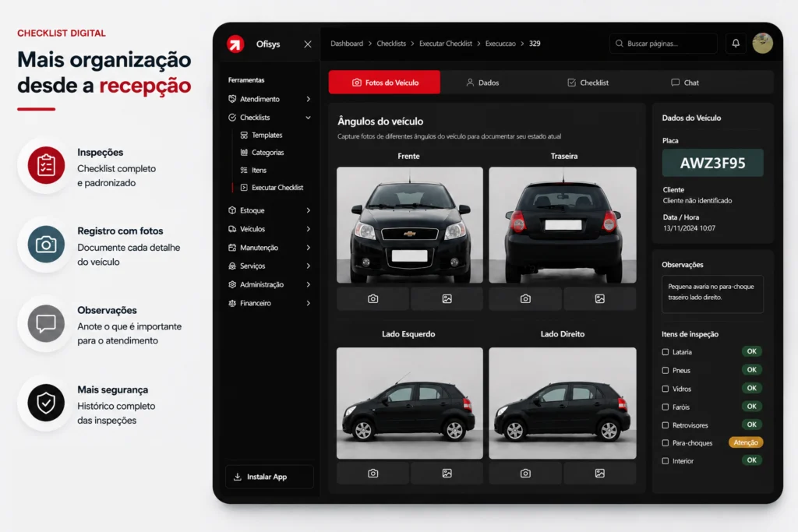Click the Mais segurança shield icon

[46, 403]
